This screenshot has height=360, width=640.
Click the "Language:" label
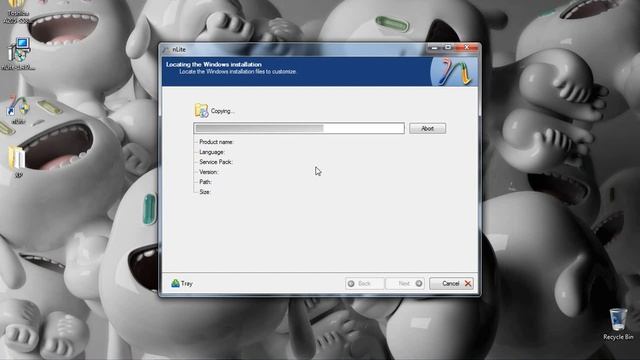(212, 152)
